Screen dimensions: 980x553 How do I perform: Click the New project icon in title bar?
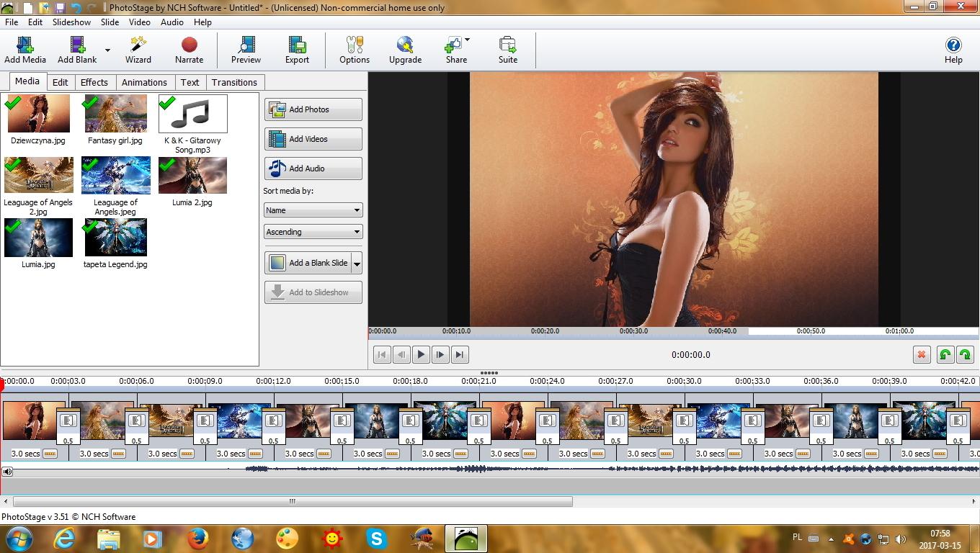pyautogui.click(x=28, y=8)
